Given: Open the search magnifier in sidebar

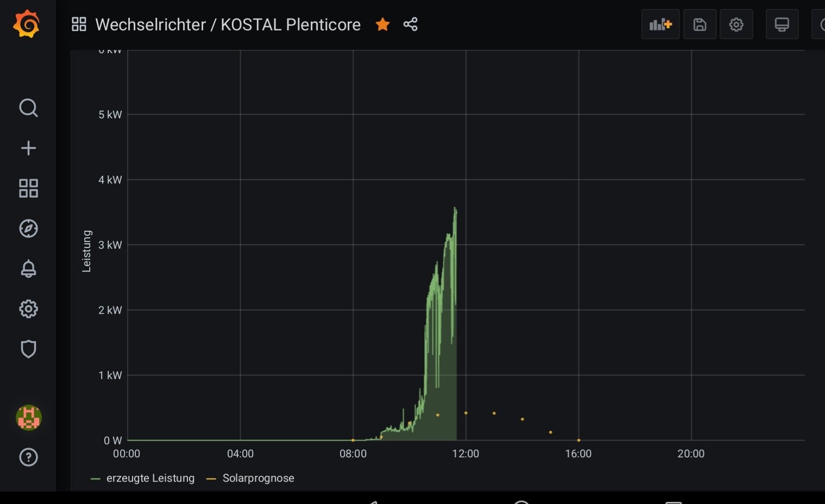Looking at the screenshot, I should coord(28,108).
